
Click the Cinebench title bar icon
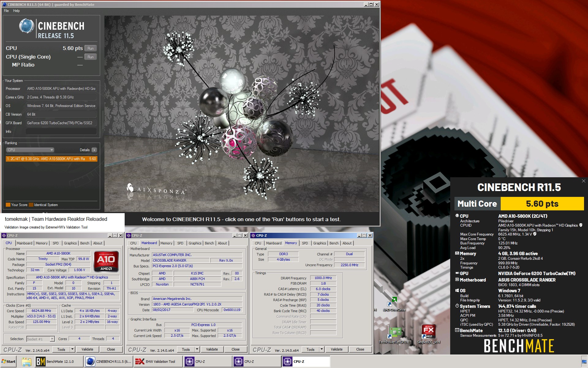coord(4,4)
